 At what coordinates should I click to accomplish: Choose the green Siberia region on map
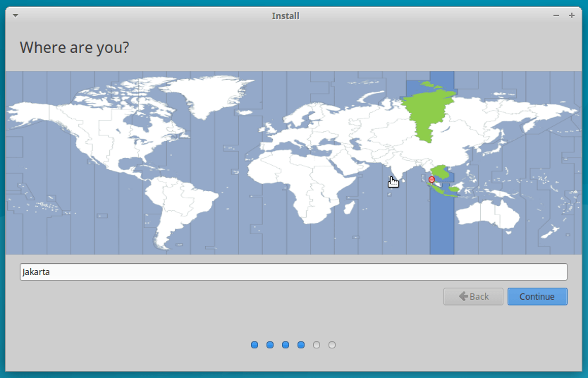427,113
